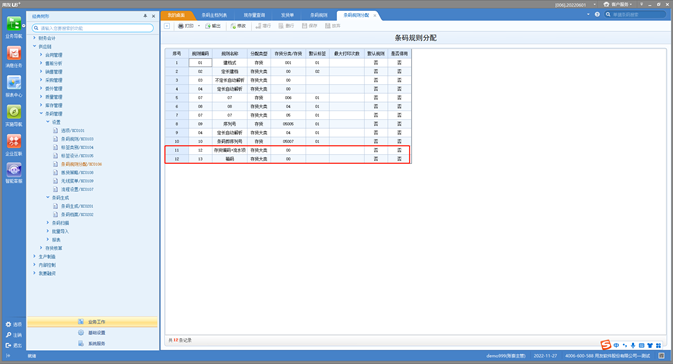
Task: Expand the 内部控制 tree node
Action: 34,265
